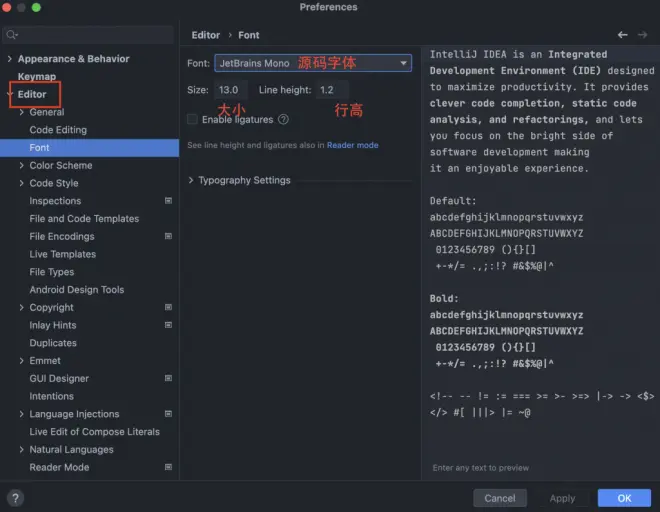660x512 pixels.
Task: Click the Editor breadcrumb in header
Action: [x=206, y=35]
